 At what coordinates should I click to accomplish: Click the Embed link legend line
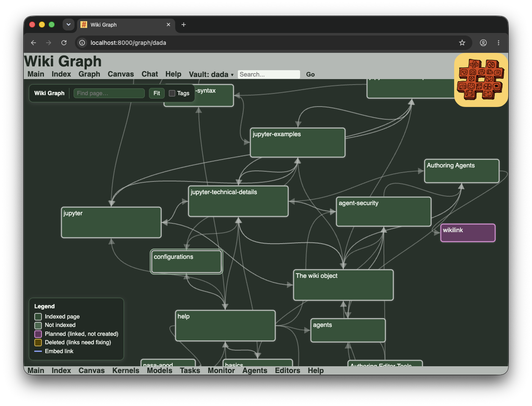pyautogui.click(x=38, y=351)
